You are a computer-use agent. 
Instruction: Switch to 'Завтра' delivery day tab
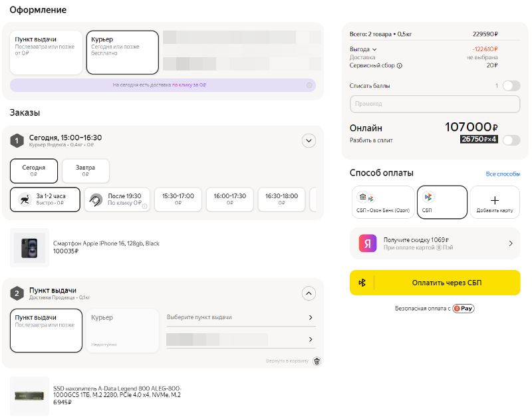coord(86,171)
